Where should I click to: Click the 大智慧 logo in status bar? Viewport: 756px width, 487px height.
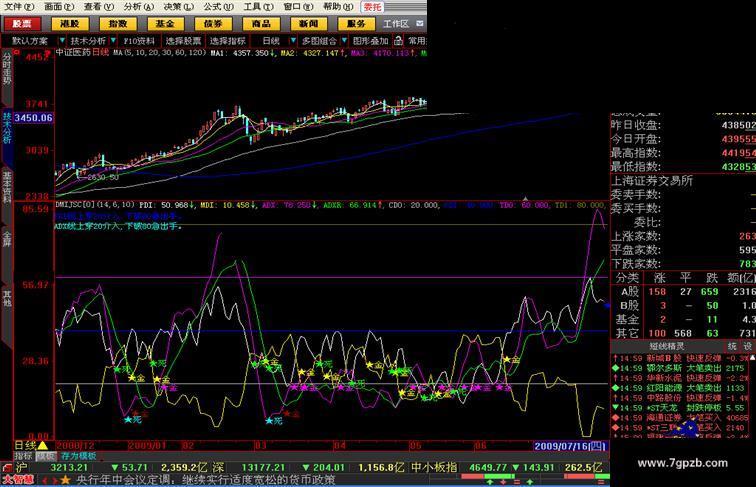point(18,480)
